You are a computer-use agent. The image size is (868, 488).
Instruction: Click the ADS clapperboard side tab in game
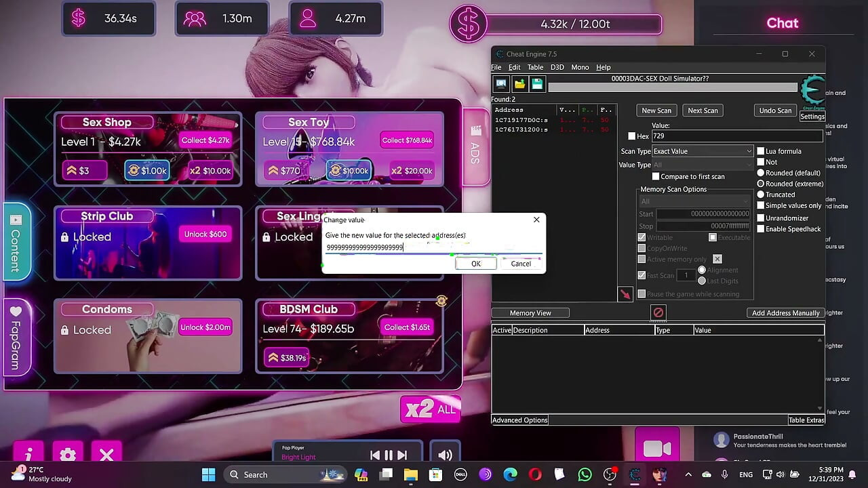tap(475, 146)
